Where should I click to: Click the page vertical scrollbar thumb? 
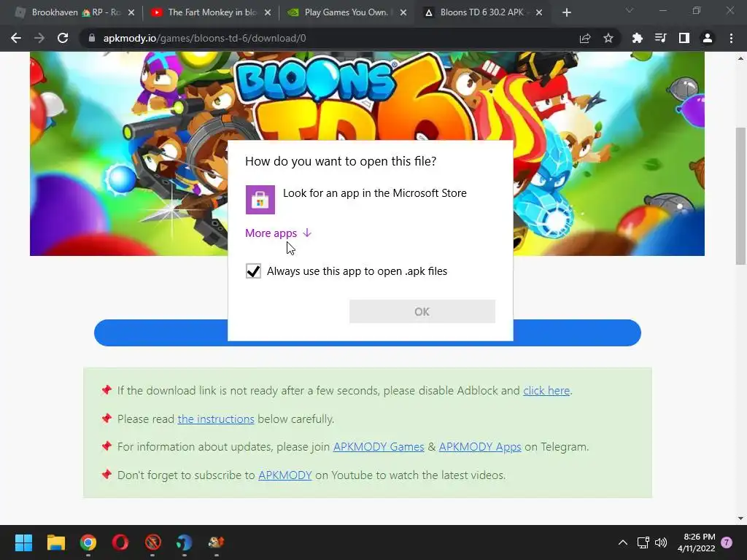point(740,195)
